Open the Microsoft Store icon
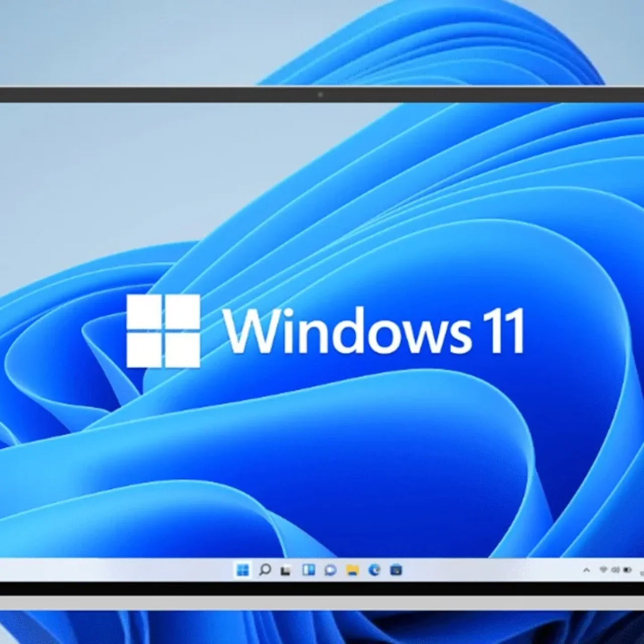 coord(396,570)
